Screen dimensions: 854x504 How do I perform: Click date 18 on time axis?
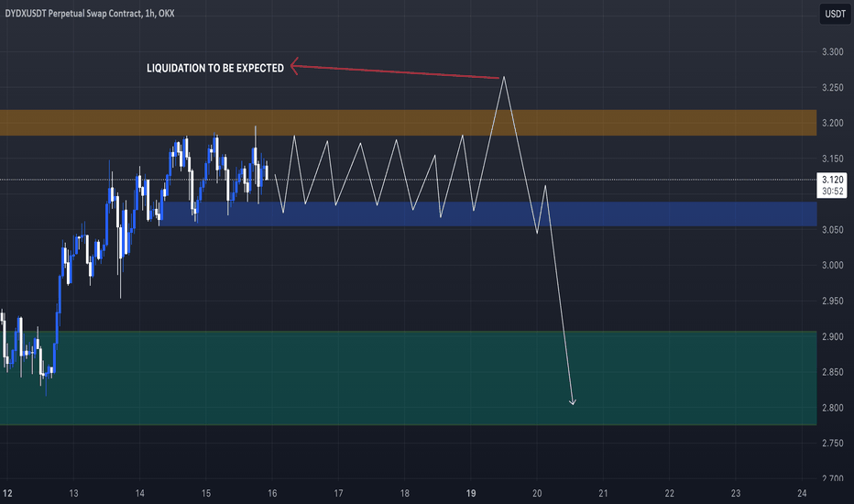point(405,493)
